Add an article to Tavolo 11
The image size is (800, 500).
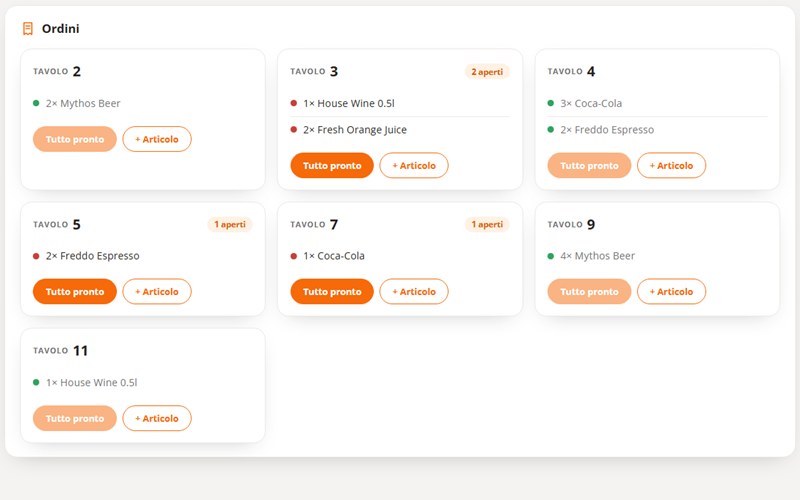[157, 418]
